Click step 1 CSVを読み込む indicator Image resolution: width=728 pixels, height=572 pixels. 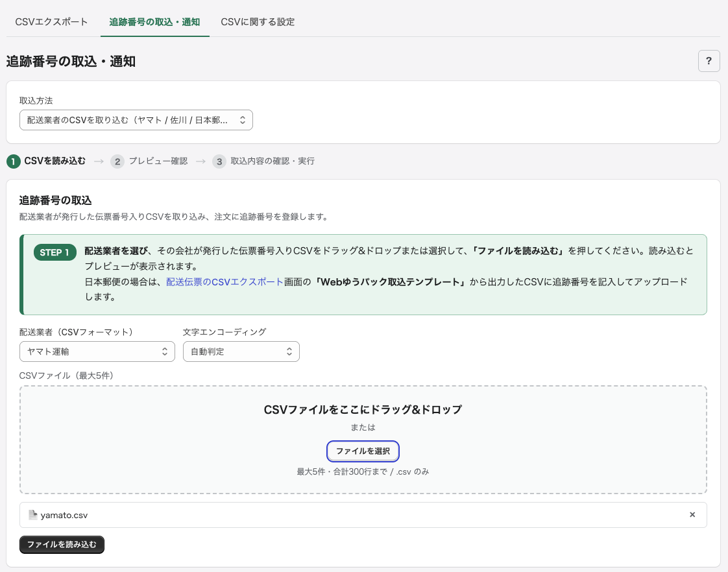click(x=46, y=161)
